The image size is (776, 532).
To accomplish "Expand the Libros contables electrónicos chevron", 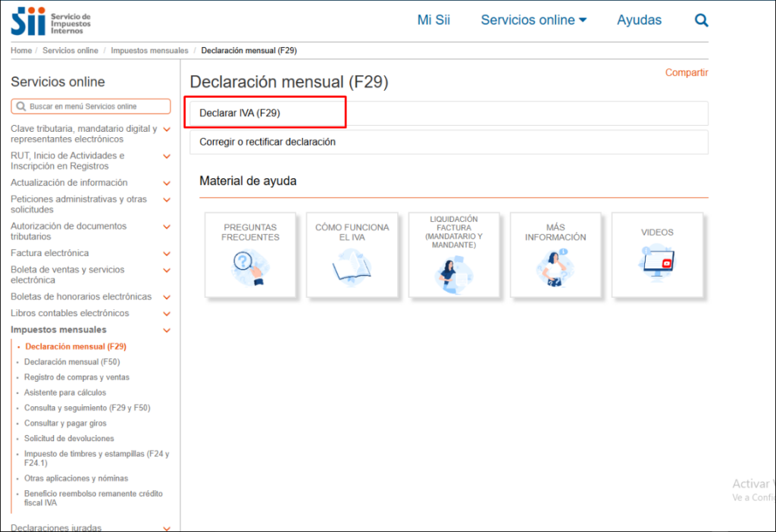I will (x=167, y=314).
